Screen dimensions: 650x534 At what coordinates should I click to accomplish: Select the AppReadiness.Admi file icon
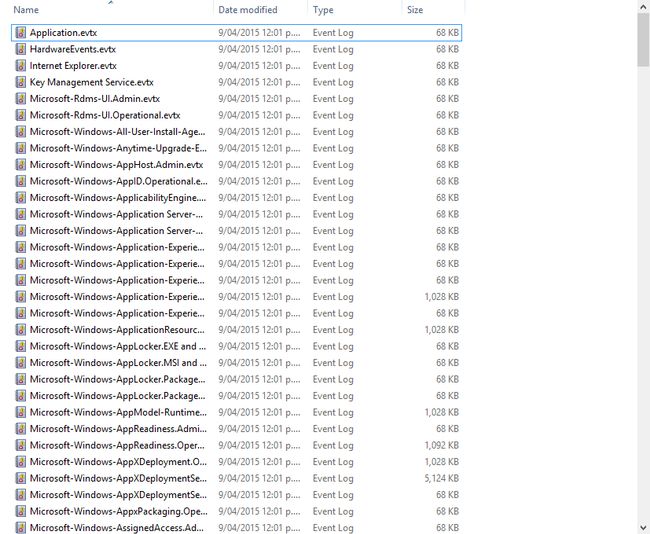pyautogui.click(x=21, y=429)
